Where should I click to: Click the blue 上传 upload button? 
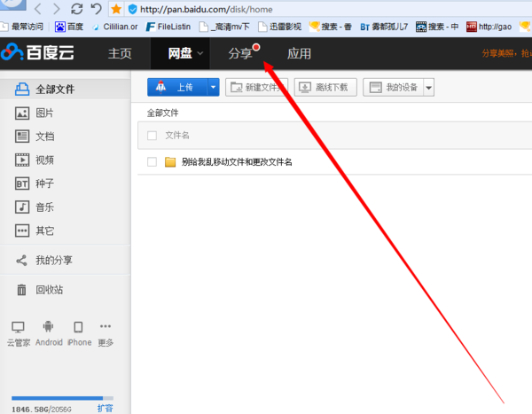click(x=177, y=87)
